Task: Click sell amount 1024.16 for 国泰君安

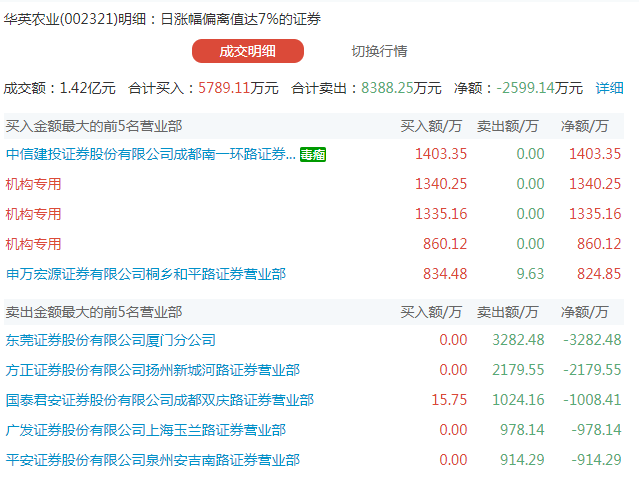Action: 518,400
